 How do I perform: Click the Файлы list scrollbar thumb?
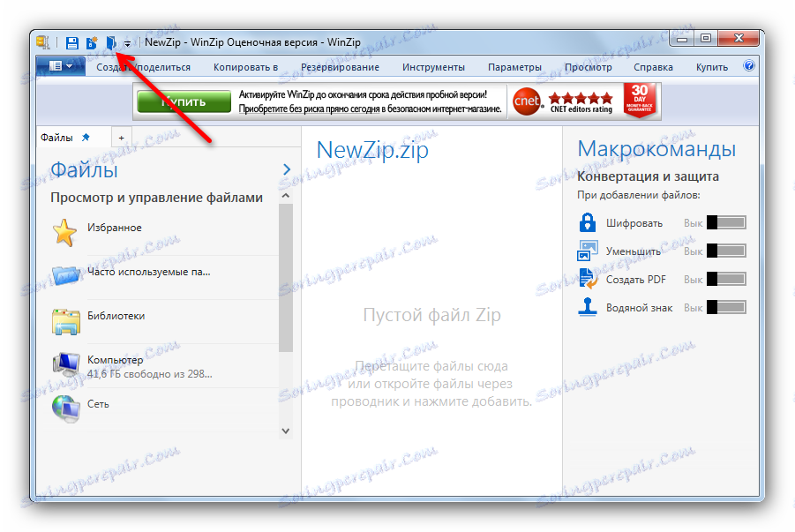click(286, 278)
